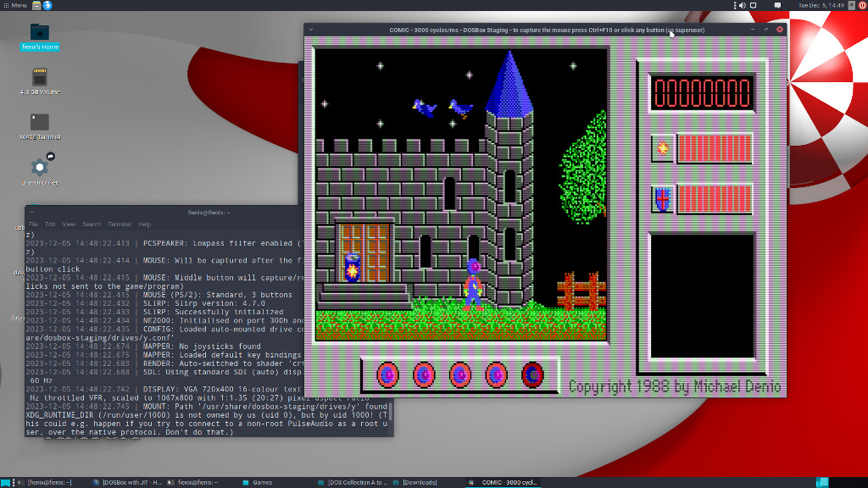Click the fourth life token at the bottom

(497, 375)
